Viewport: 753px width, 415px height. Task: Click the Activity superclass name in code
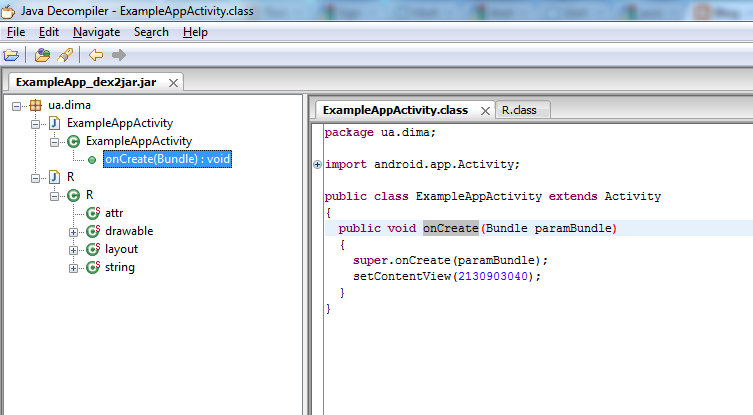pos(632,196)
